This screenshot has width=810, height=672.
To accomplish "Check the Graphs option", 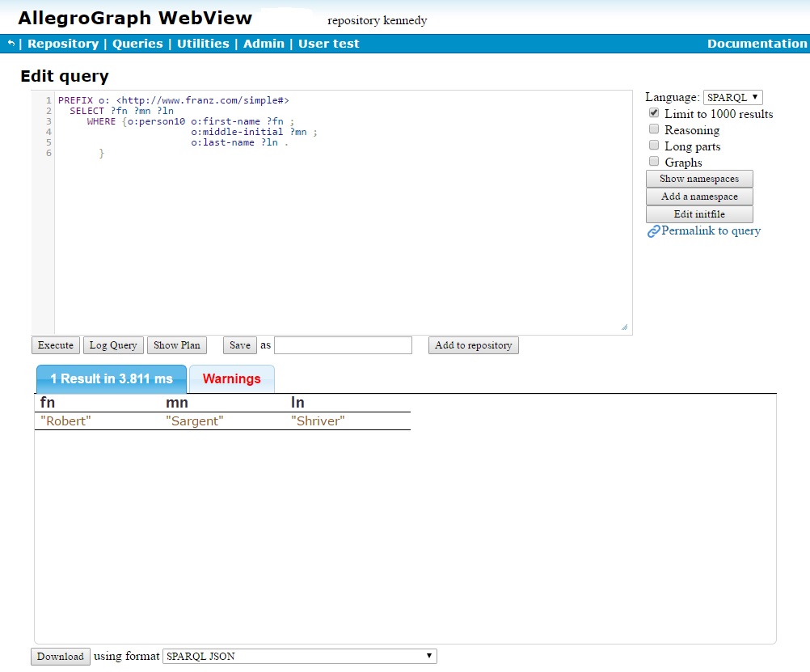I will tap(654, 162).
